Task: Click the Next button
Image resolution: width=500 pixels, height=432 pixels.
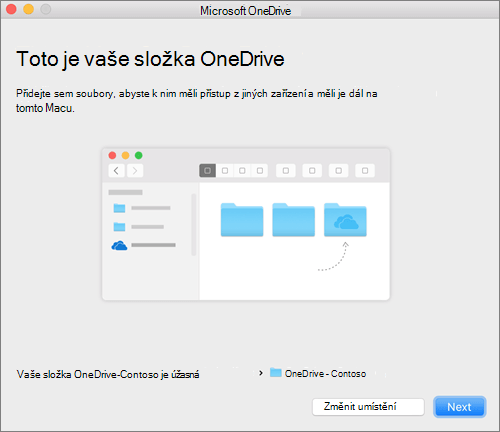Action: click(460, 407)
